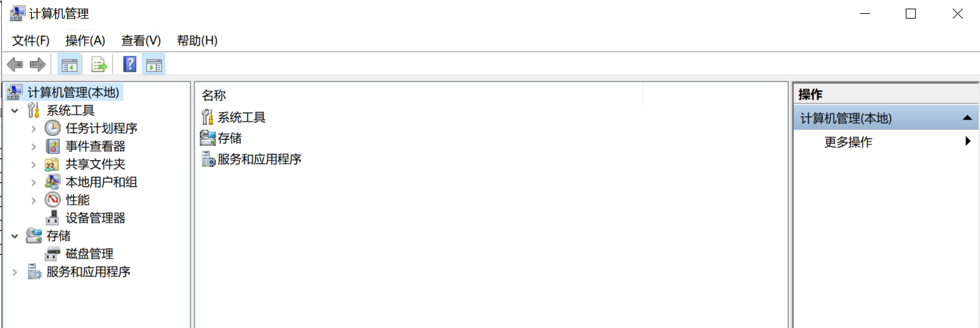This screenshot has height=328, width=980.
Task: Expand the 任务计划程序 node chevron
Action: point(34,128)
